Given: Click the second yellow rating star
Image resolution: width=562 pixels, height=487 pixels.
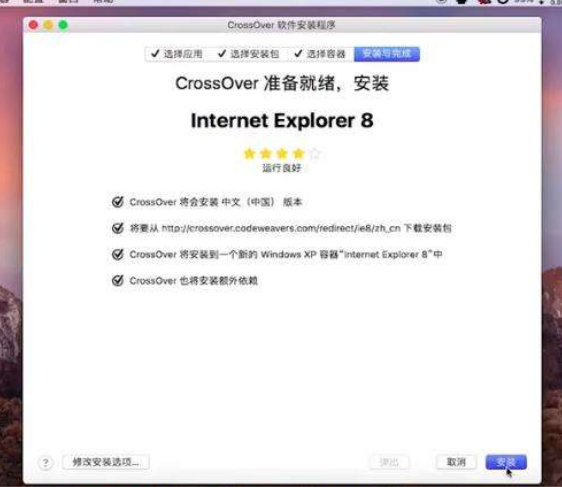Looking at the screenshot, I should (x=266, y=154).
